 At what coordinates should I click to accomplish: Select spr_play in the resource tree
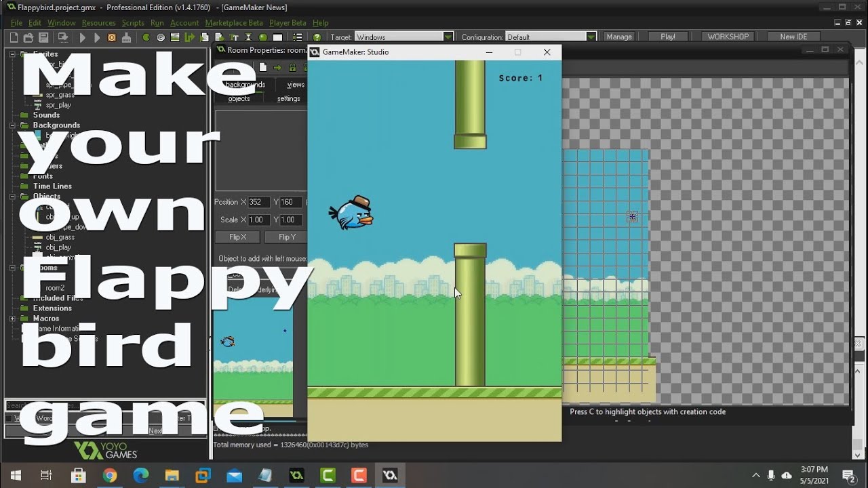click(58, 105)
